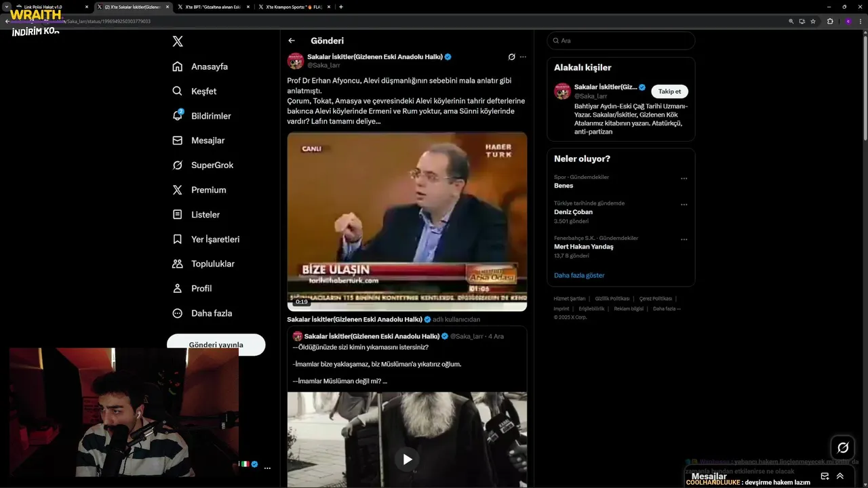The height and width of the screenshot is (488, 868).
Task: Follow Sakalar İskitler with Takip et
Action: 670,91
